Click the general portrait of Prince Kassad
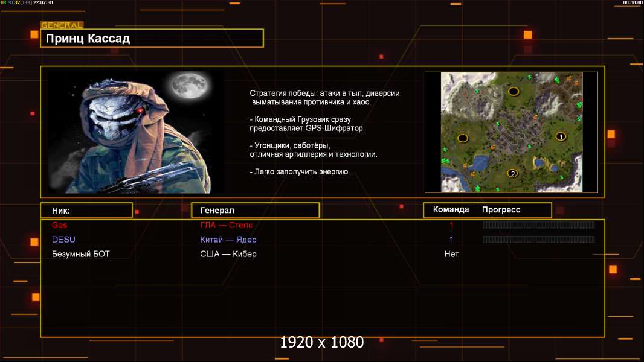Viewport: 644px width, 362px height. click(136, 132)
